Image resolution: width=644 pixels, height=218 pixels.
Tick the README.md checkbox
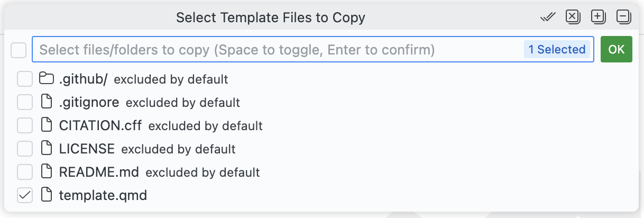25,172
